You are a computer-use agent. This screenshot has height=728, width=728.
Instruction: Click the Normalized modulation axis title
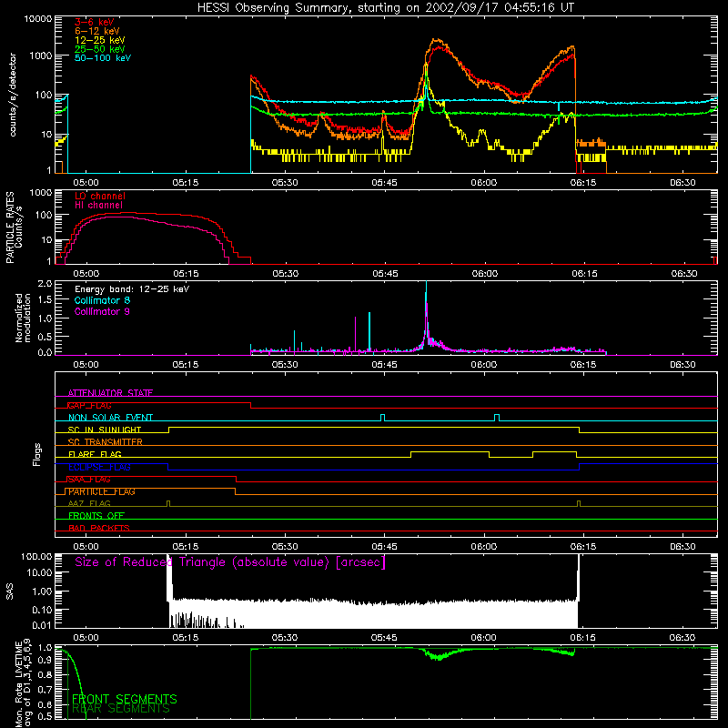pyautogui.click(x=24, y=318)
